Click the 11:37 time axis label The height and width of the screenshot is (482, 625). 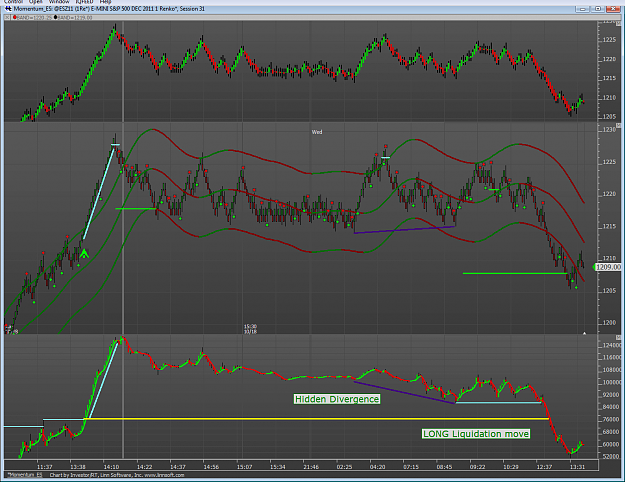coord(44,467)
